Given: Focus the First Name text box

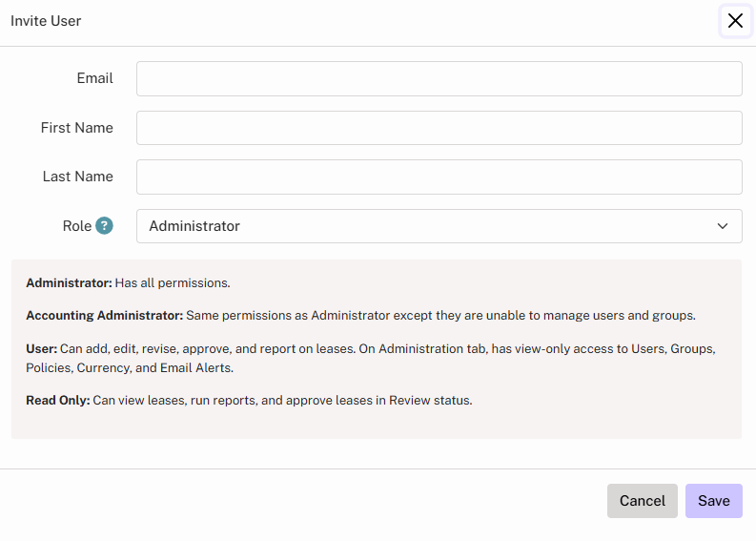Looking at the screenshot, I should tap(439, 128).
